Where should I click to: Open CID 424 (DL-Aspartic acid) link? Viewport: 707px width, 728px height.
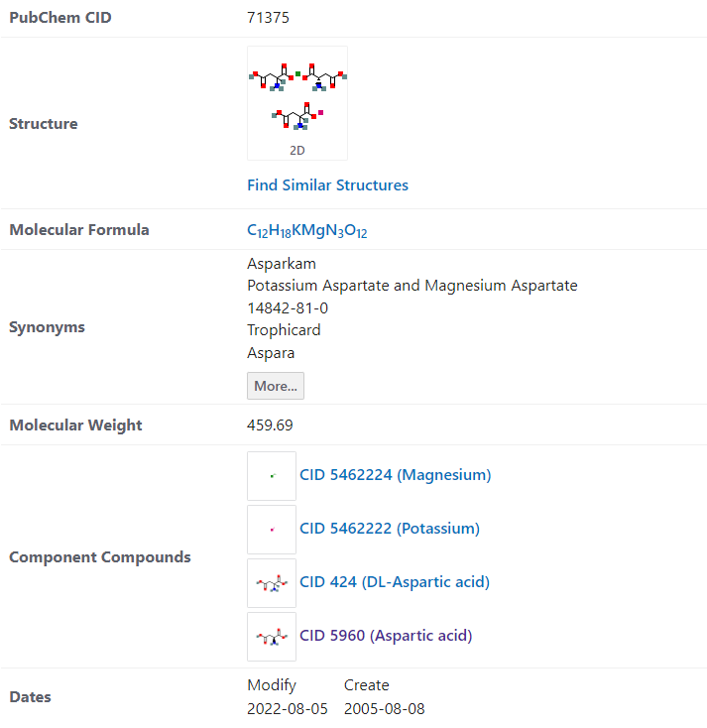click(395, 582)
